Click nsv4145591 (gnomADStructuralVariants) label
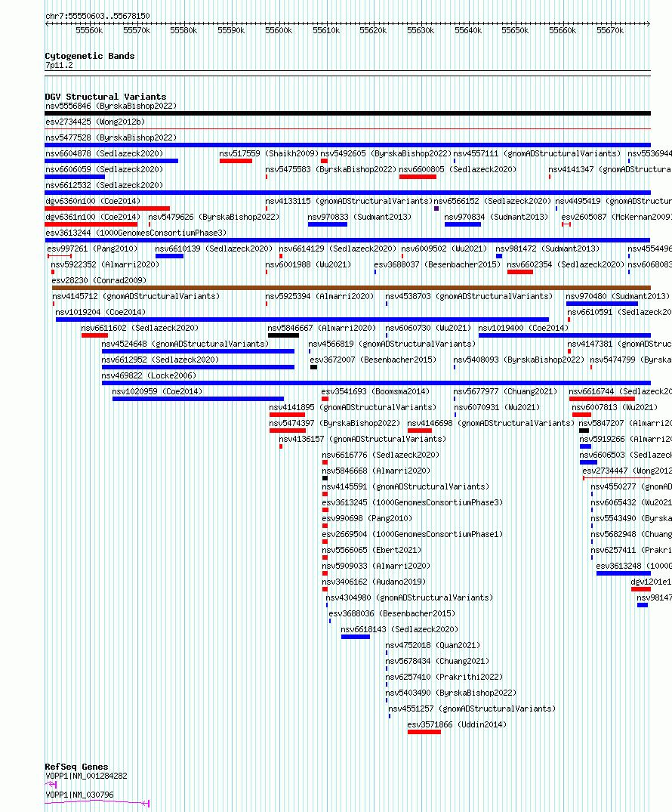This screenshot has width=672, height=812. coord(405,486)
